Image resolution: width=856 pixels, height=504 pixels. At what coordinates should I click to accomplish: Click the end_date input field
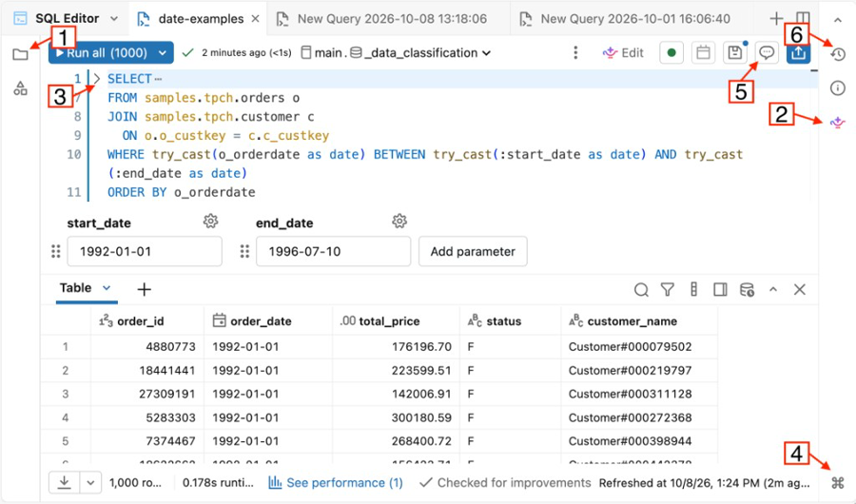coord(333,251)
